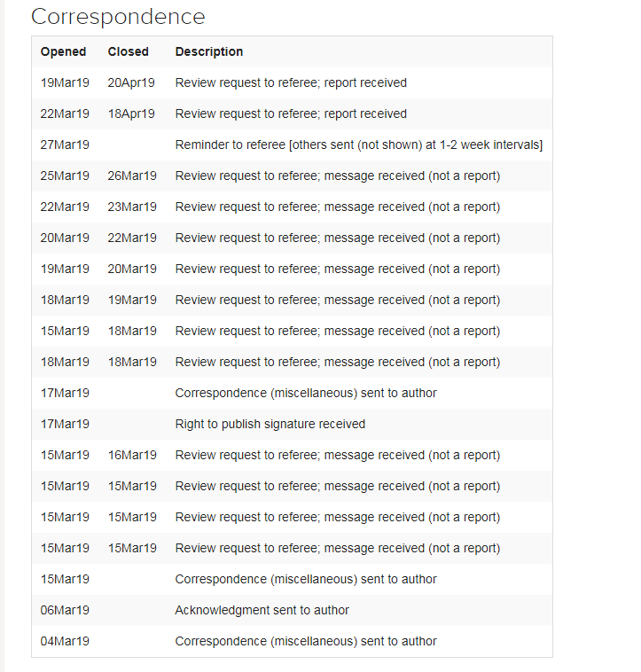Click the Opened column header
The width and height of the screenshot is (641, 672).
(x=63, y=51)
